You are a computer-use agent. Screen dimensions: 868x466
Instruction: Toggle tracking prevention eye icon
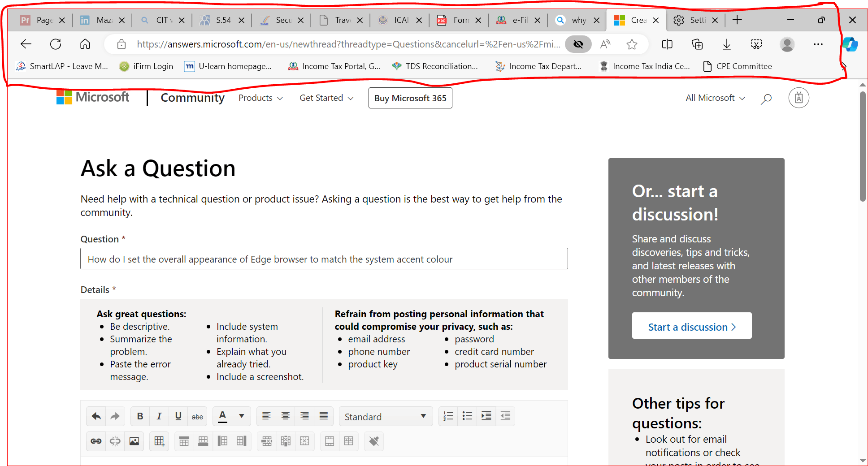tap(578, 44)
